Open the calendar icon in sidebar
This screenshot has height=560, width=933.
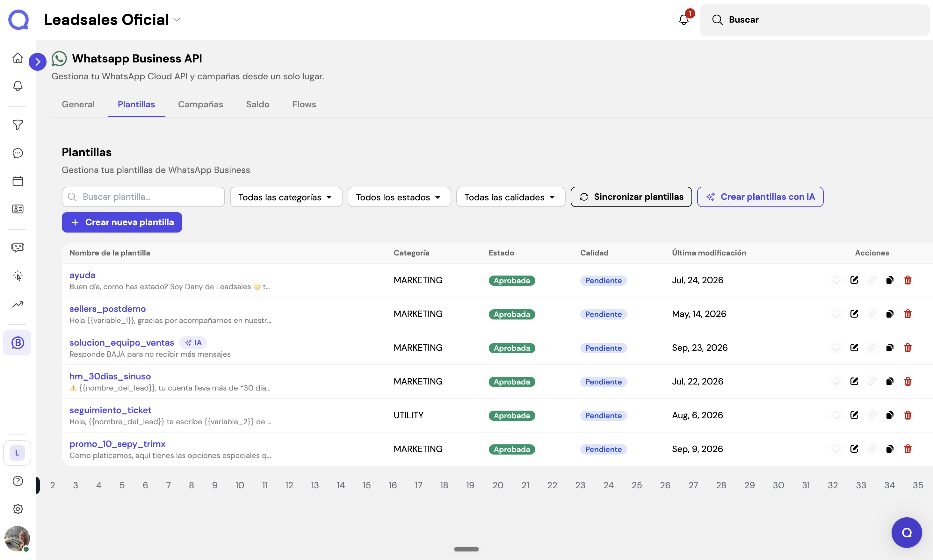click(x=18, y=181)
